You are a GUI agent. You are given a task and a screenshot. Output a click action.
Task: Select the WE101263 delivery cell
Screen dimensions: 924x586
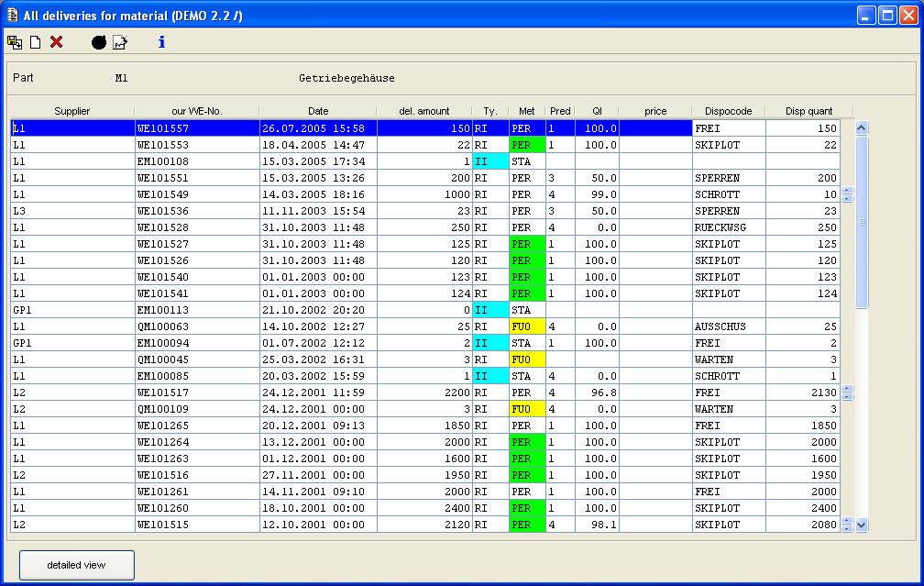tap(197, 459)
